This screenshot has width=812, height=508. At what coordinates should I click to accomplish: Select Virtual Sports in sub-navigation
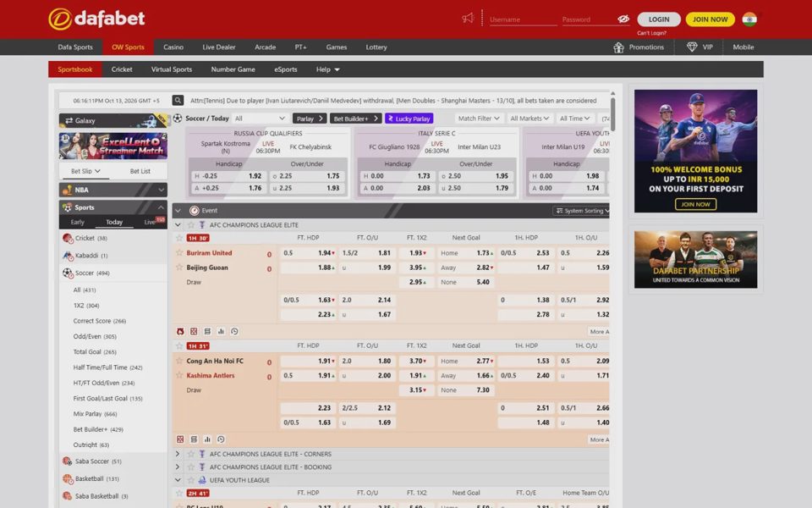(172, 69)
